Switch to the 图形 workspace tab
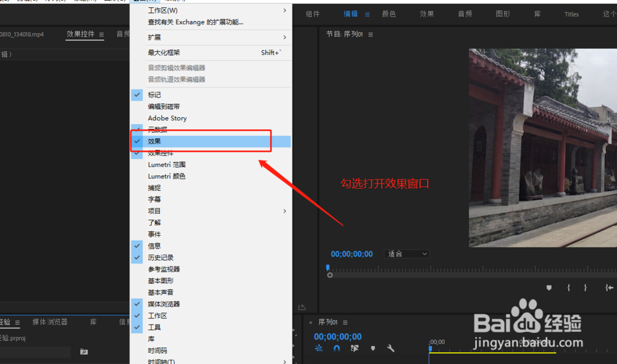Screen dimensions: 617x364 tap(503, 14)
